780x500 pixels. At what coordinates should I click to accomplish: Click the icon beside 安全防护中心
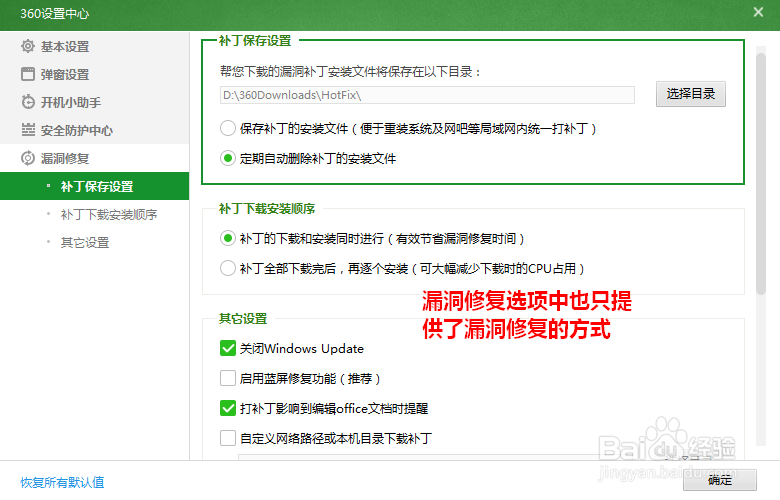(x=28, y=130)
